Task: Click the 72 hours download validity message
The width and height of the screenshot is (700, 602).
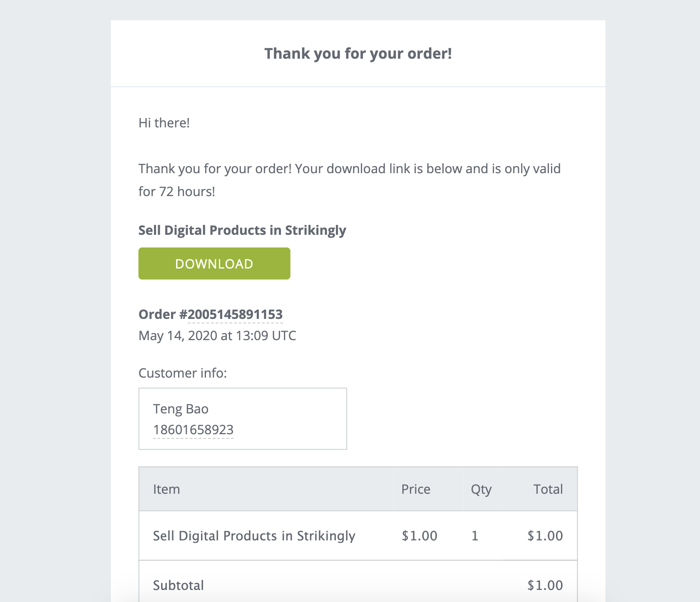Action: 350,180
